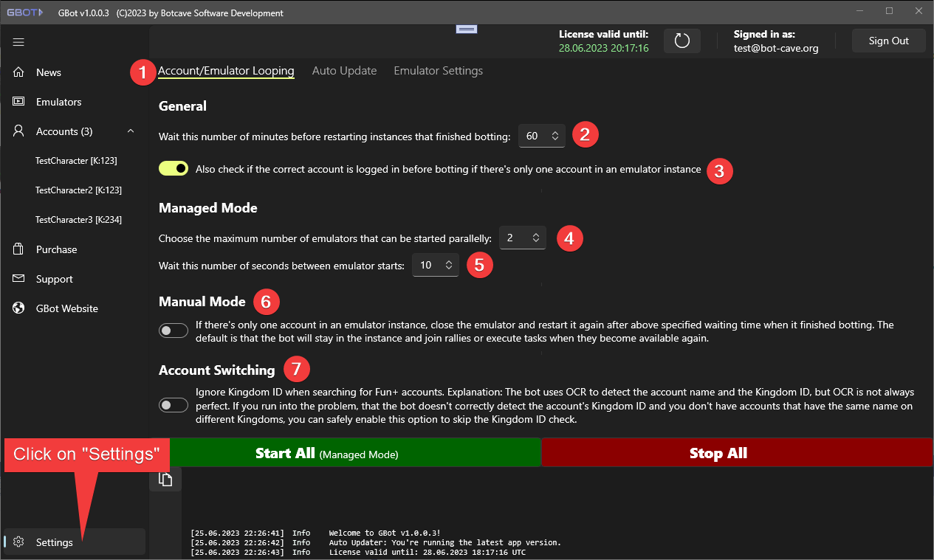Open Settings via gear icon

pyautogui.click(x=19, y=542)
